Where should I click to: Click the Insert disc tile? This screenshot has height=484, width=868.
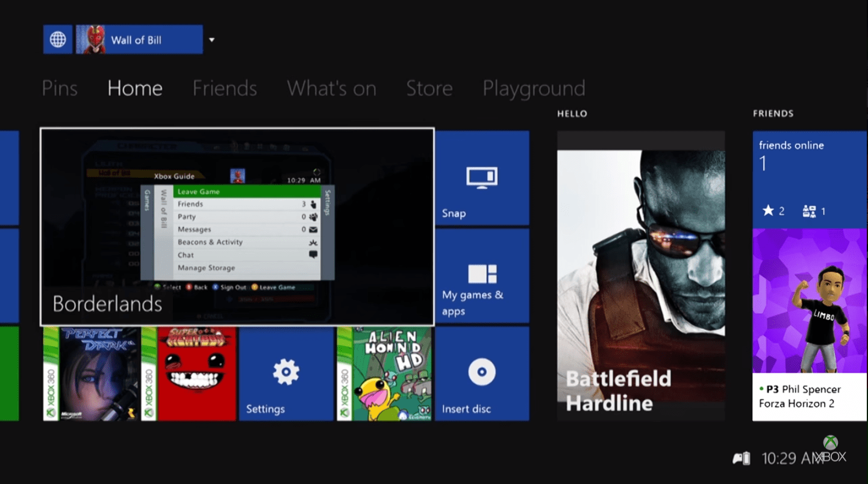[481, 373]
